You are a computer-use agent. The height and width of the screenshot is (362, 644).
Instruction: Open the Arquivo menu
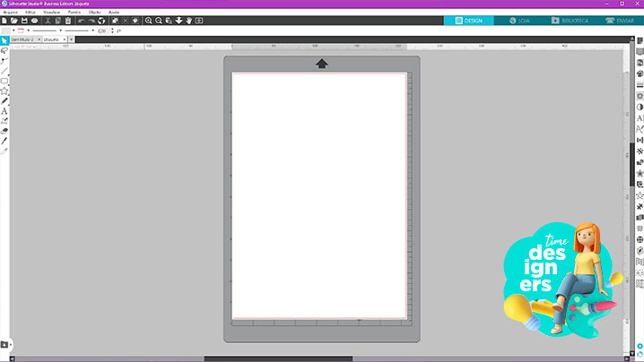pyautogui.click(x=10, y=13)
